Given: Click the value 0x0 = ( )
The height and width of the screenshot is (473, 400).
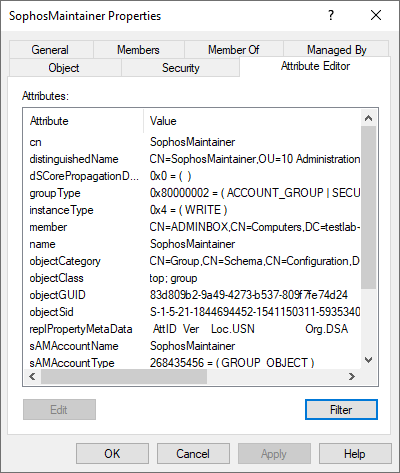Looking at the screenshot, I should point(170,176).
